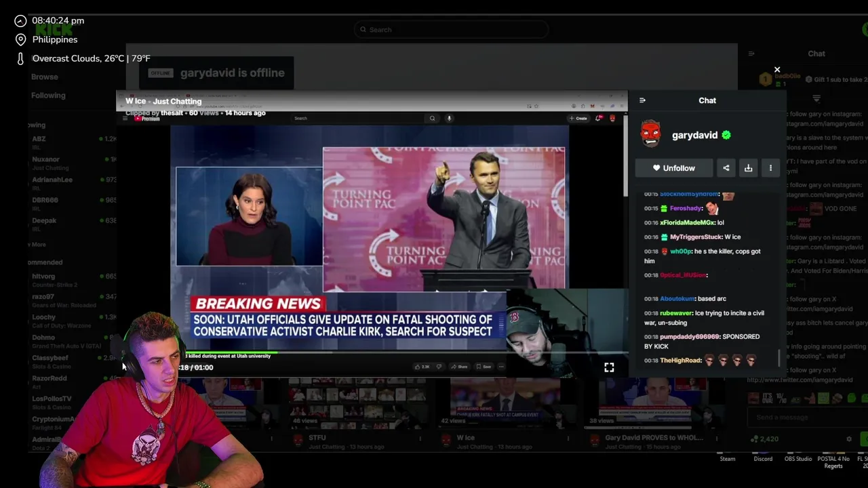Click the Kick search field
This screenshot has height=488, width=868.
(451, 29)
